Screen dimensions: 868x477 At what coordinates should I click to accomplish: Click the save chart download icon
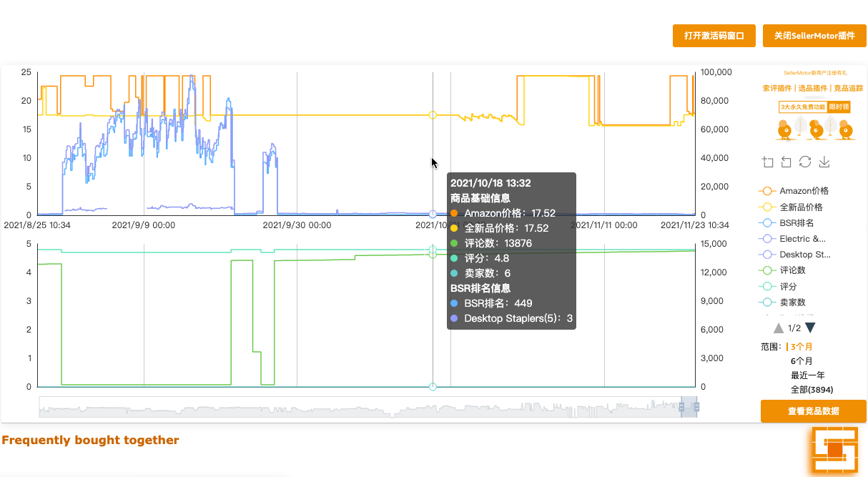click(824, 162)
